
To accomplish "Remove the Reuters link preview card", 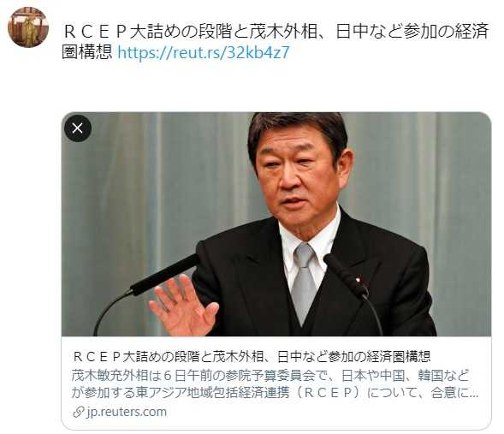I will coord(78,128).
